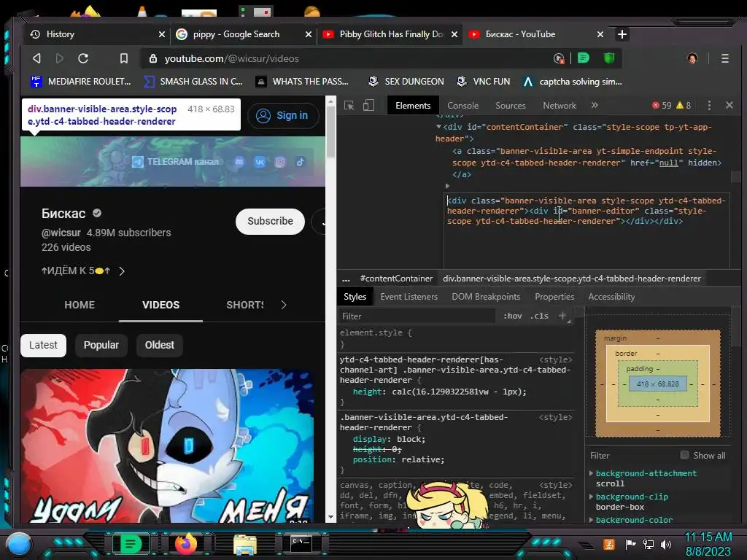747x560 pixels.
Task: Open the browser hamburger menu
Action: pos(725,58)
